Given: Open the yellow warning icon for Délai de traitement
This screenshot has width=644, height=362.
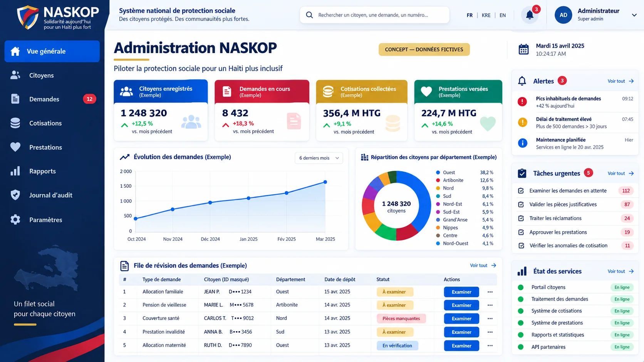Looking at the screenshot, I should pos(522,123).
